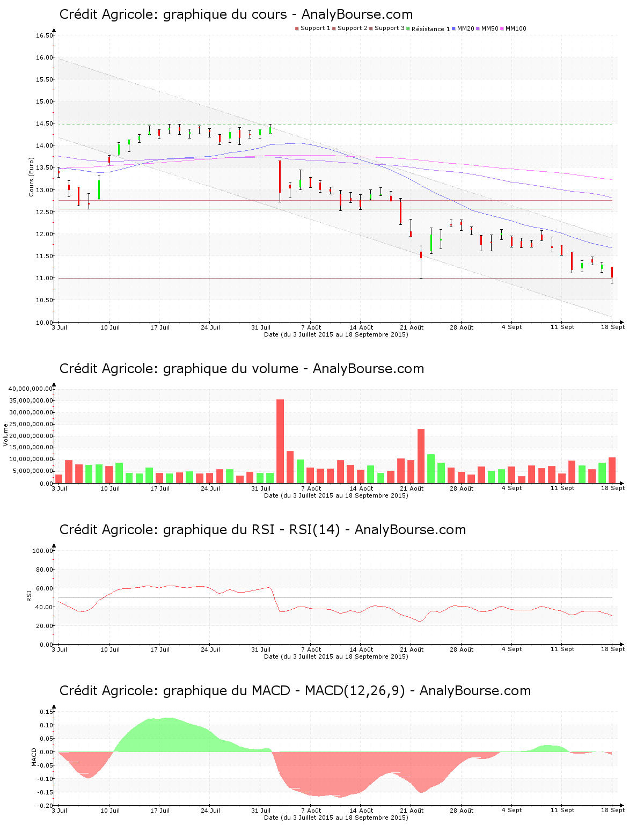Click the 100.00 tick on RSI axis
Screen dimensions: 644x832
pos(43,551)
